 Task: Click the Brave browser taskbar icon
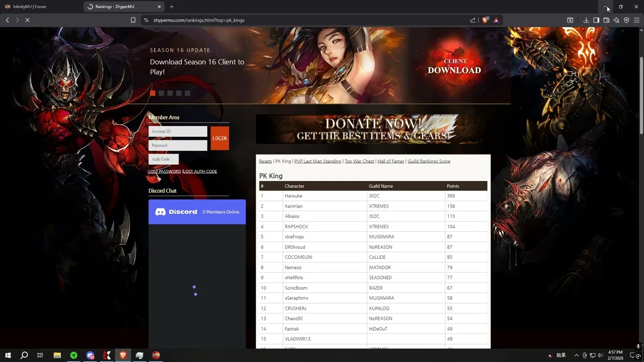(x=123, y=355)
